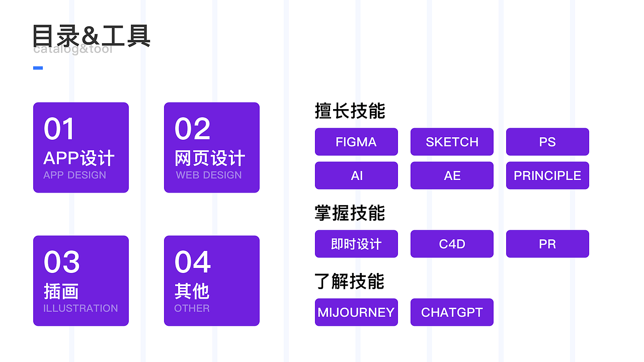
Task: Click the AE skill tag
Action: tap(452, 175)
